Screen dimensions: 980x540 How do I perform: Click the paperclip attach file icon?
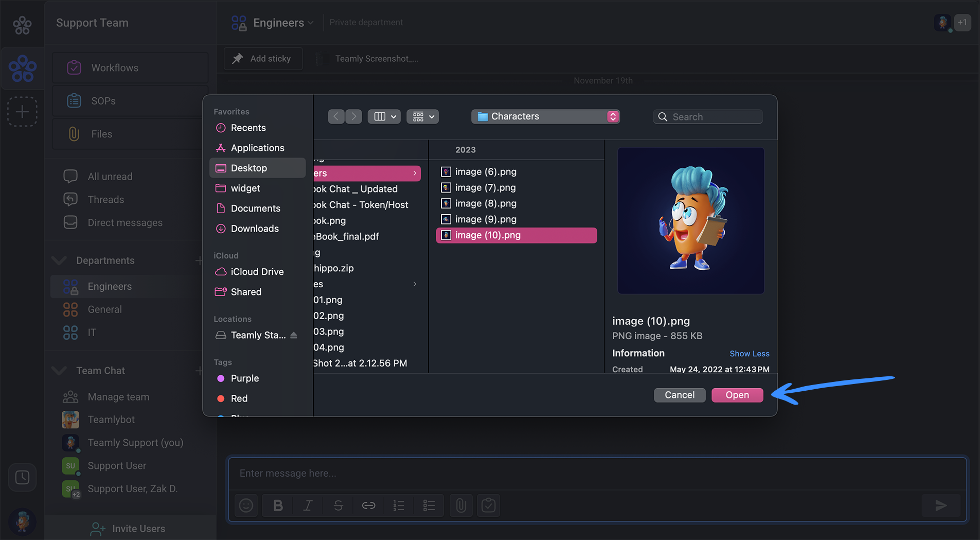click(461, 506)
